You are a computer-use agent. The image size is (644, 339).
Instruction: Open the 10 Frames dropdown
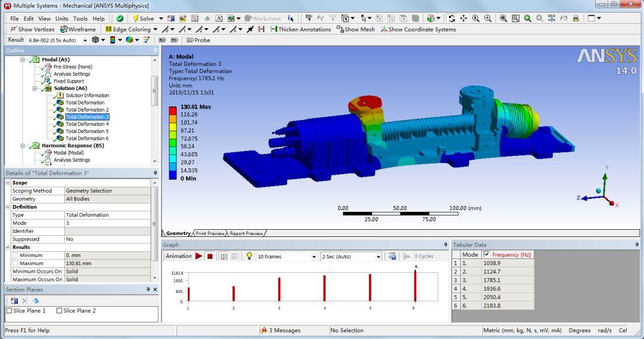314,257
